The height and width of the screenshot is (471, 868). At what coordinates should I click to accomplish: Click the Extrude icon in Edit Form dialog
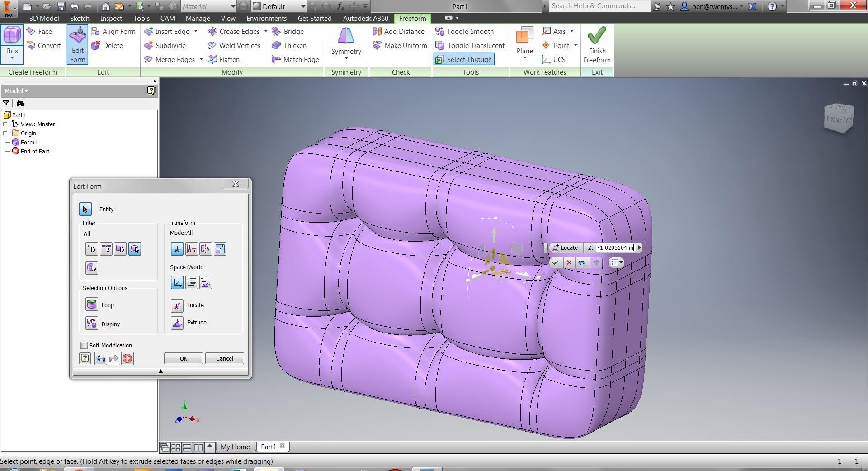177,323
